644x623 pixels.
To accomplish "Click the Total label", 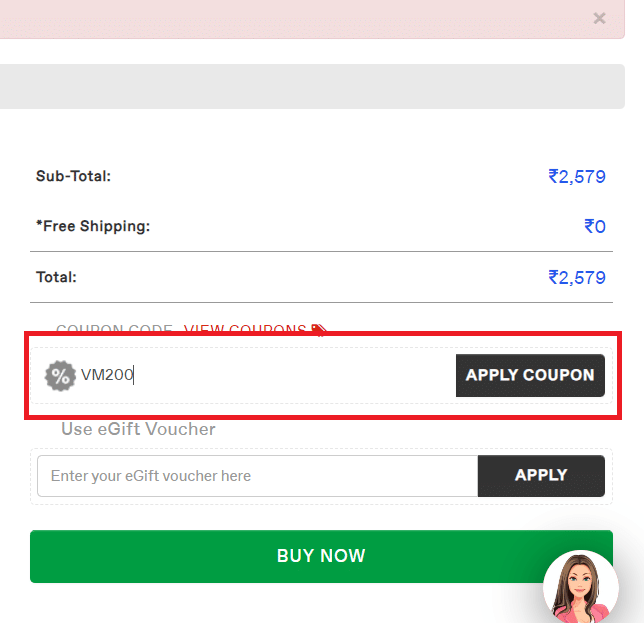I will pos(56,277).
